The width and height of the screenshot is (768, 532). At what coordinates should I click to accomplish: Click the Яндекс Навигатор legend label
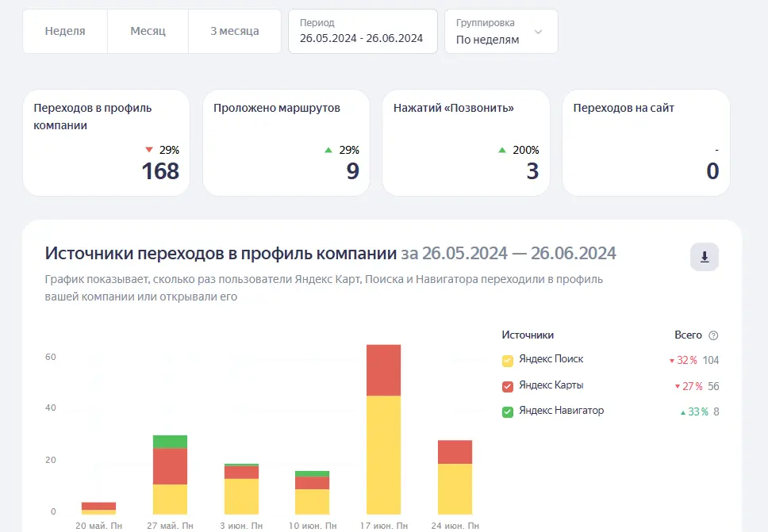click(561, 410)
